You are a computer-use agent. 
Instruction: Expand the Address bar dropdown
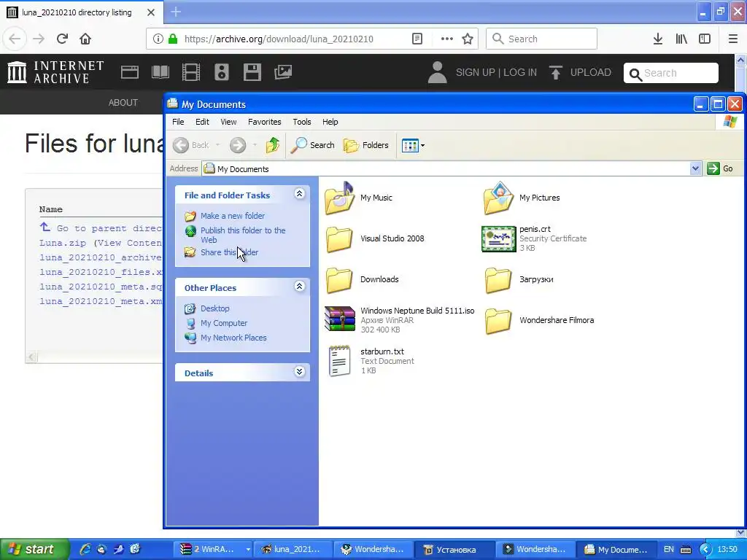[695, 168]
